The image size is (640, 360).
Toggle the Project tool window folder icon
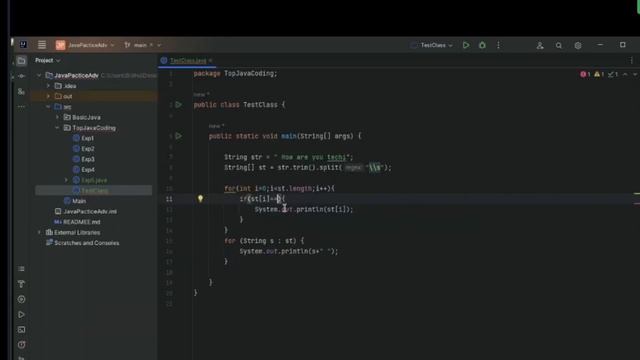(22, 61)
